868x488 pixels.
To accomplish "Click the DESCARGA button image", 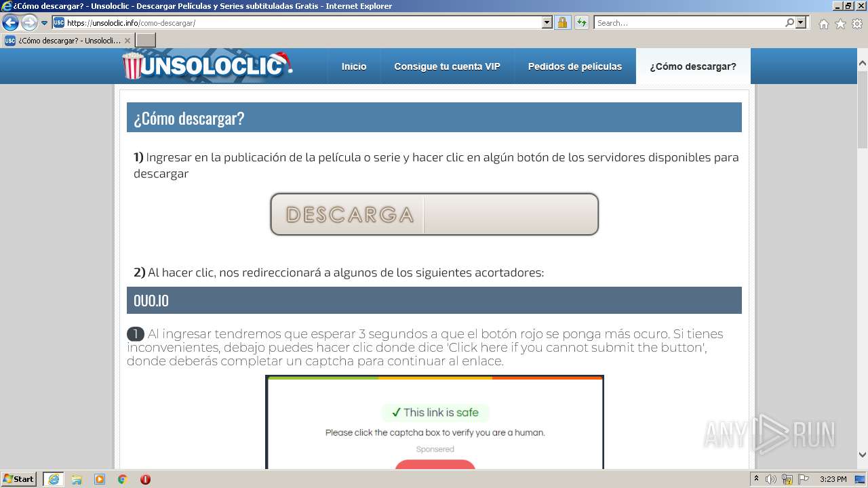I will [434, 214].
